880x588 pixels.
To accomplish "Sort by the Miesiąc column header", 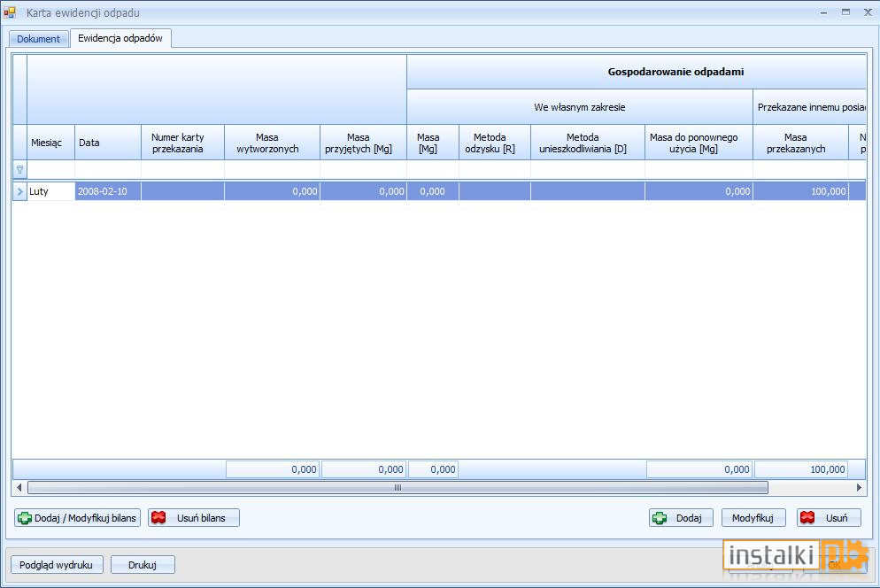I will pos(50,143).
